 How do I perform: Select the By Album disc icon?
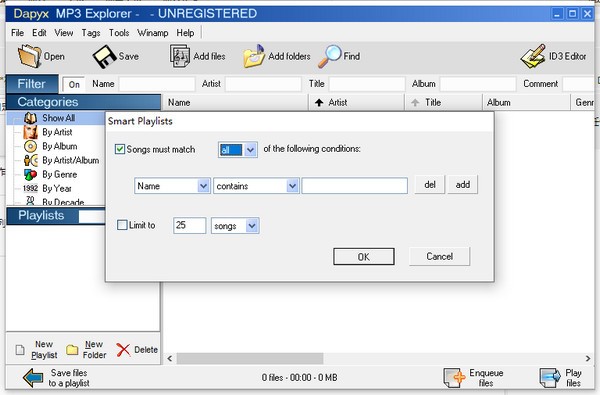click(x=30, y=146)
